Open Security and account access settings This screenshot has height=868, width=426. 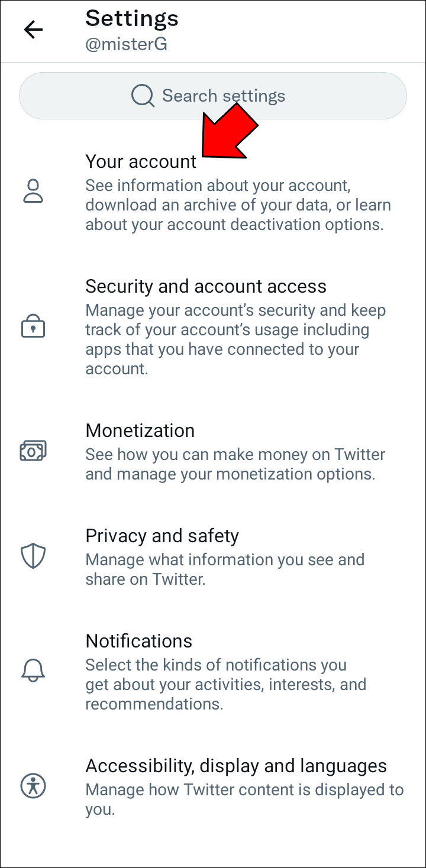206,286
